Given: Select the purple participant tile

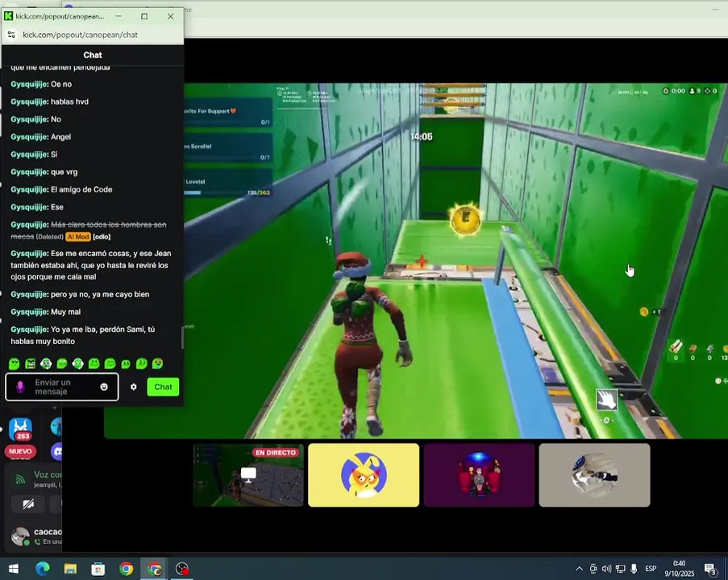Looking at the screenshot, I should point(479,475).
